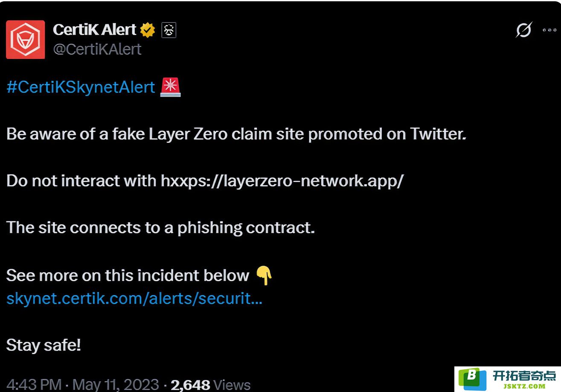
Task: View the 2,648 Views count
Action: click(x=211, y=384)
